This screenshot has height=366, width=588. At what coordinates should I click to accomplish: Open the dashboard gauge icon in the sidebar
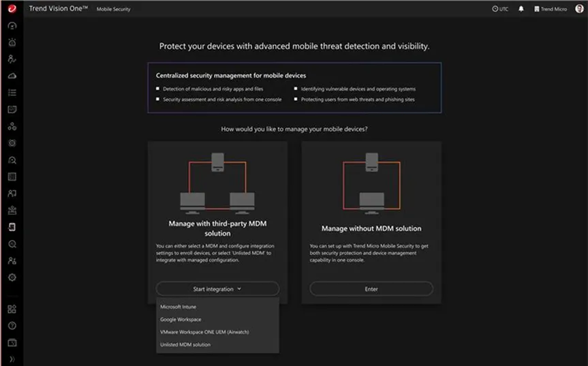click(x=12, y=26)
